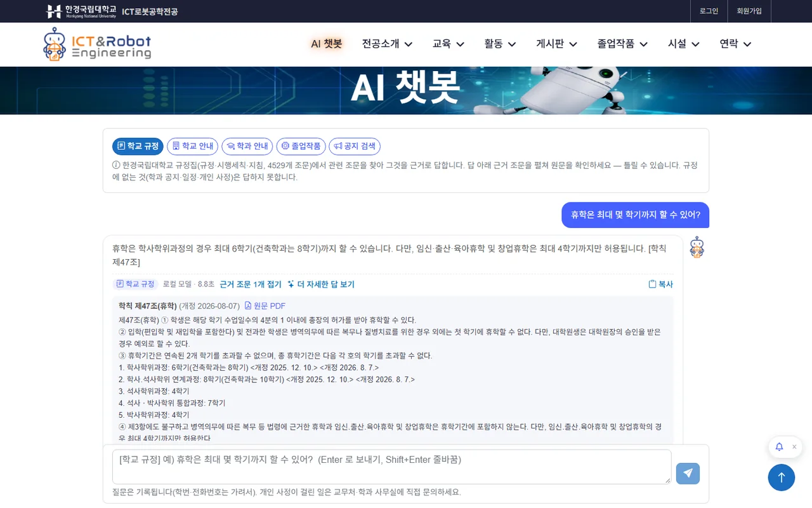The width and height of the screenshot is (812, 508).
Task: Select the 학교 규정 mode chip
Action: tap(138, 147)
